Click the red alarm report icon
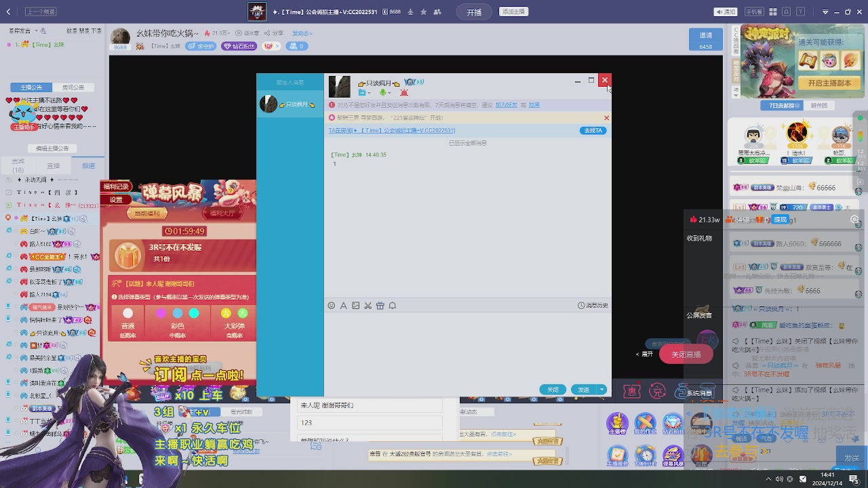This screenshot has height=488, width=868. point(404,92)
